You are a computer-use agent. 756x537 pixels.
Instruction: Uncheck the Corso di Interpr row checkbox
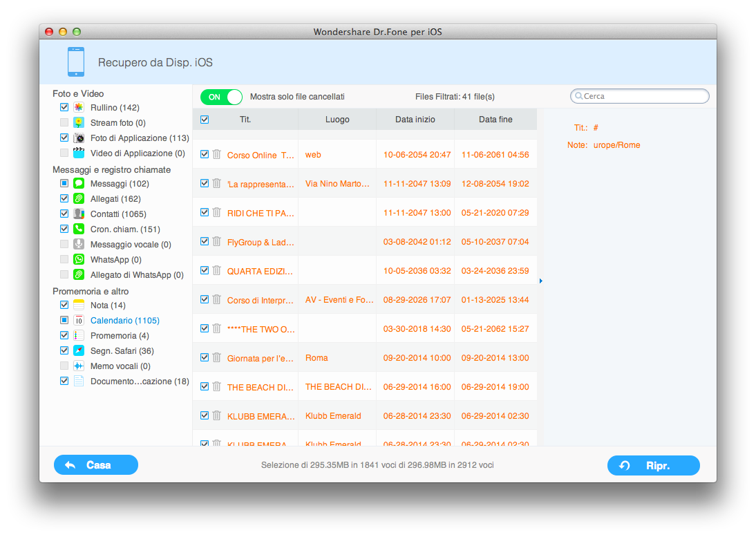(x=205, y=299)
